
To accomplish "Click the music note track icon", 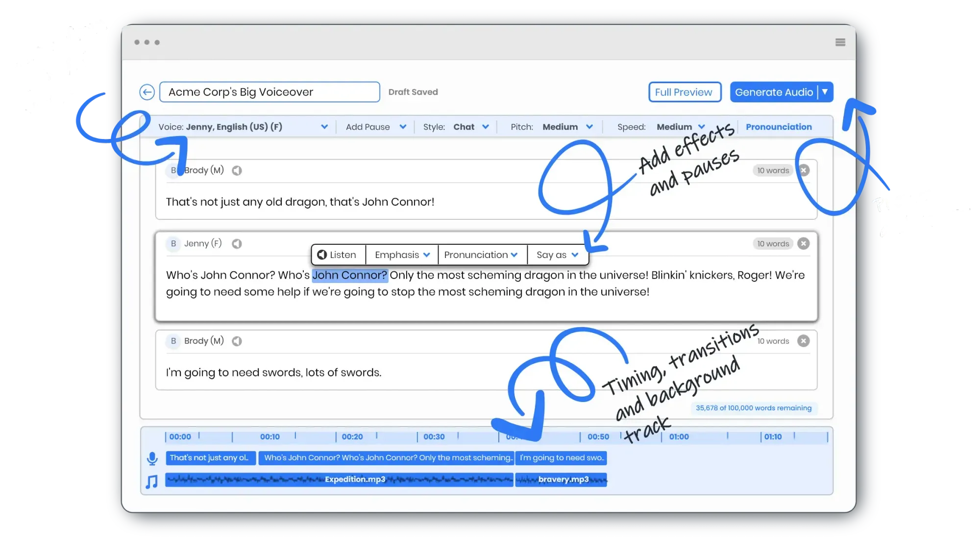I will (152, 481).
